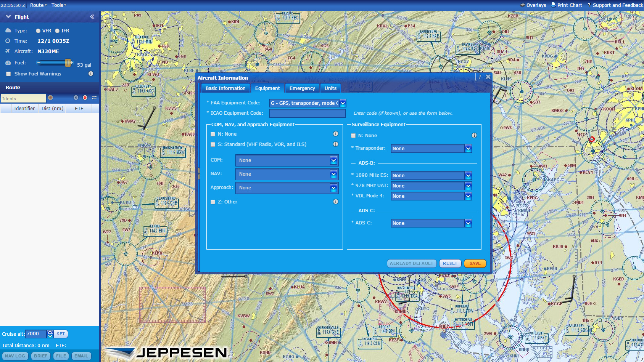Image resolution: width=644 pixels, height=362 pixels.
Task: Select the IFR radio button
Action: 58,30
